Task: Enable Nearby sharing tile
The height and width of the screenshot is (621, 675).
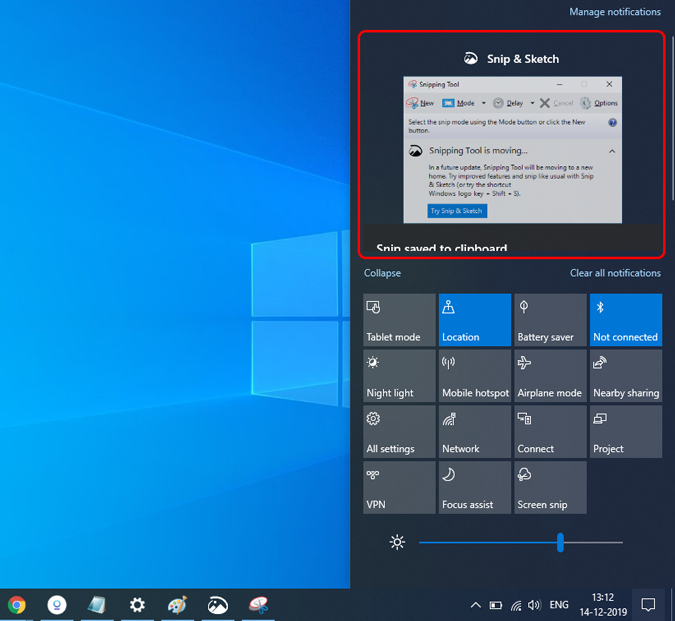Action: coord(626,376)
